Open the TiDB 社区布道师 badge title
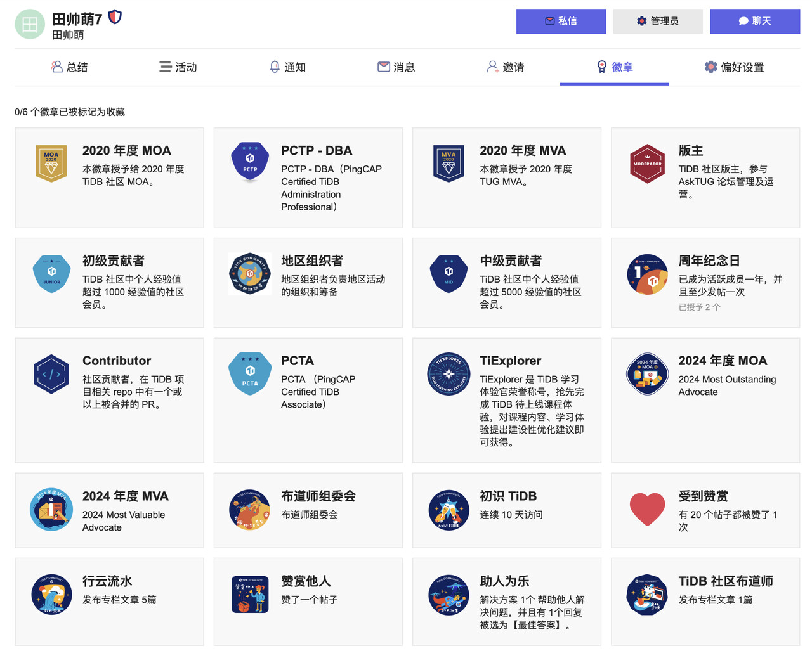812x658 pixels. pos(726,581)
